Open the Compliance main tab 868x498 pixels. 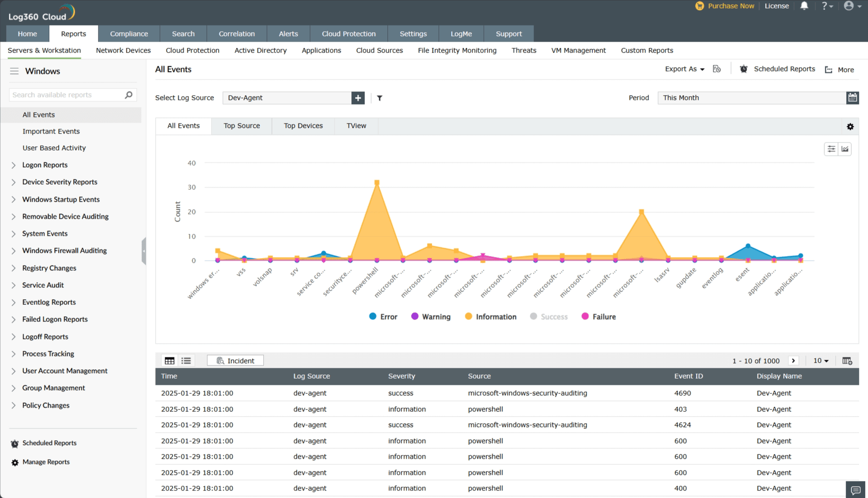pos(129,34)
